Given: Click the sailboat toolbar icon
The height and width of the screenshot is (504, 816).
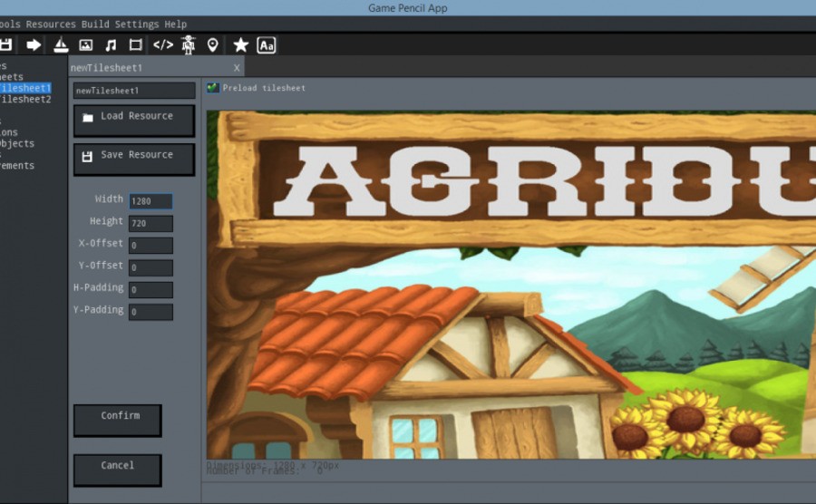Looking at the screenshot, I should [61, 45].
